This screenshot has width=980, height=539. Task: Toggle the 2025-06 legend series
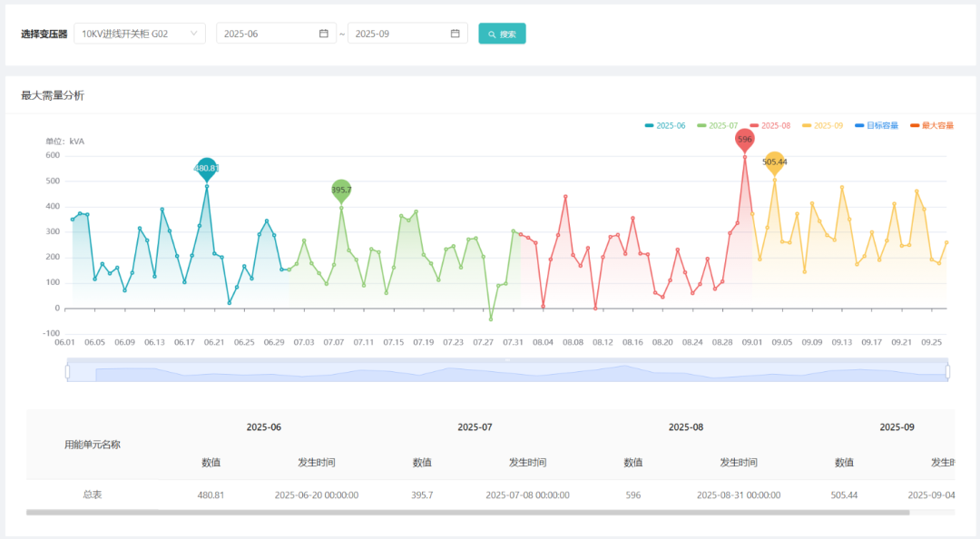(665, 125)
